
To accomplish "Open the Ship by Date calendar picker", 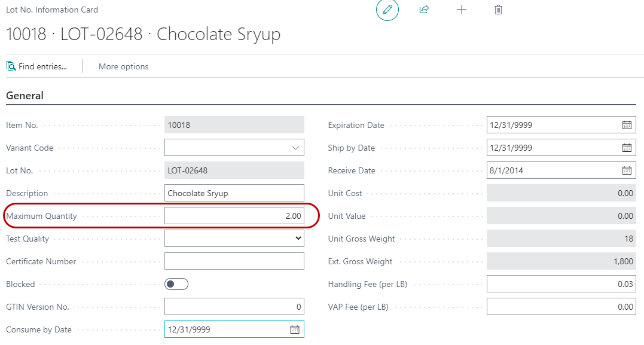I will coord(627,148).
